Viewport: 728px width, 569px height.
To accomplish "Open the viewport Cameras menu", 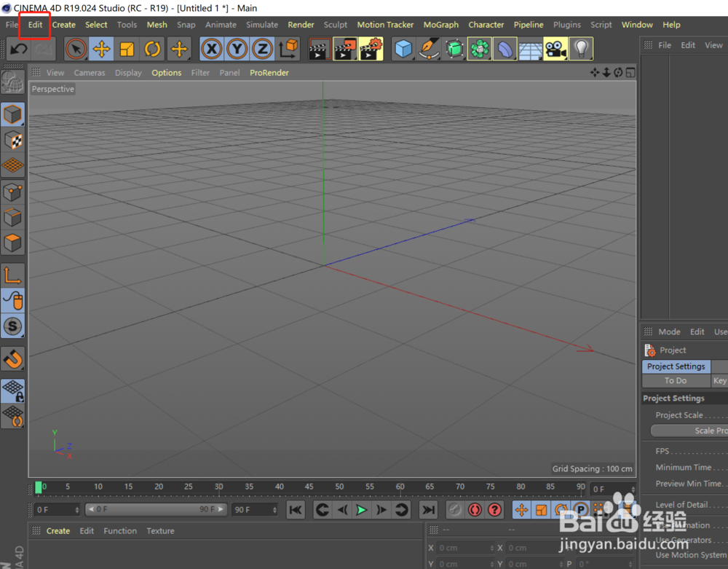I will coord(89,72).
